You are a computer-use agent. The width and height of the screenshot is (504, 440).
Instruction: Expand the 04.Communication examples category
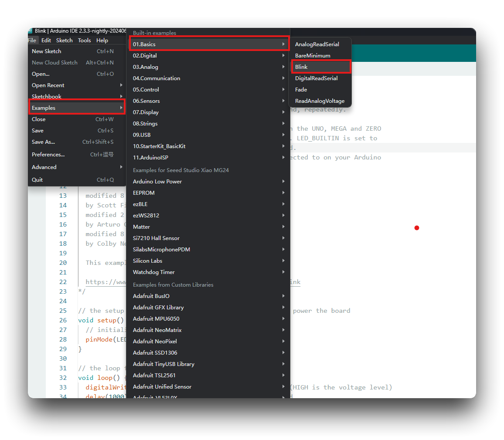point(208,78)
